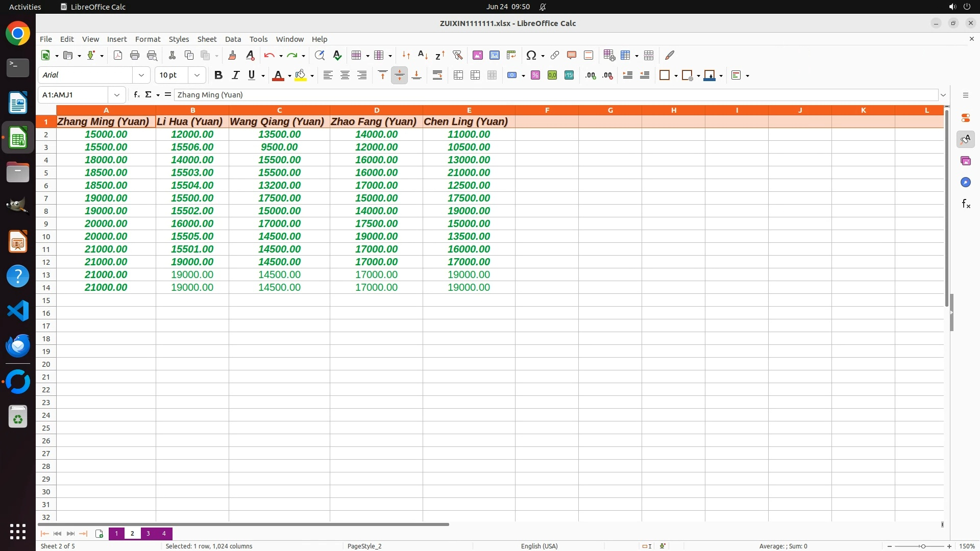Expand the font name dropdown

point(141,75)
